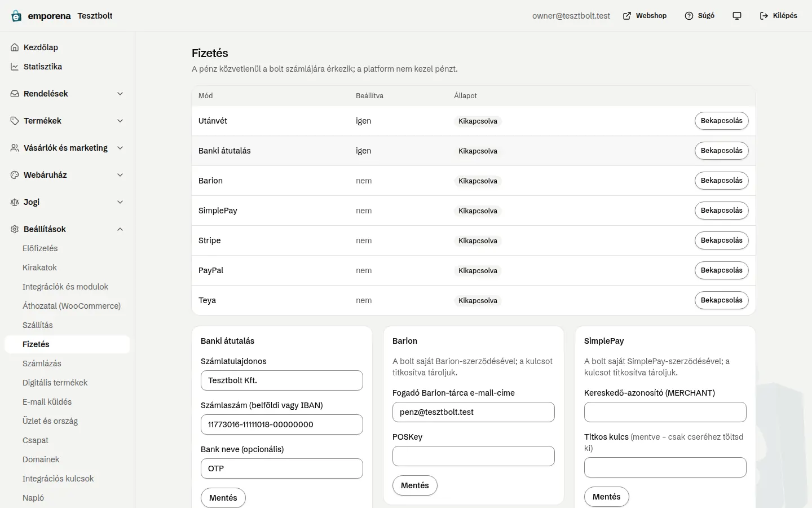
Task: Click the Jogi scales icon
Action: 15,202
